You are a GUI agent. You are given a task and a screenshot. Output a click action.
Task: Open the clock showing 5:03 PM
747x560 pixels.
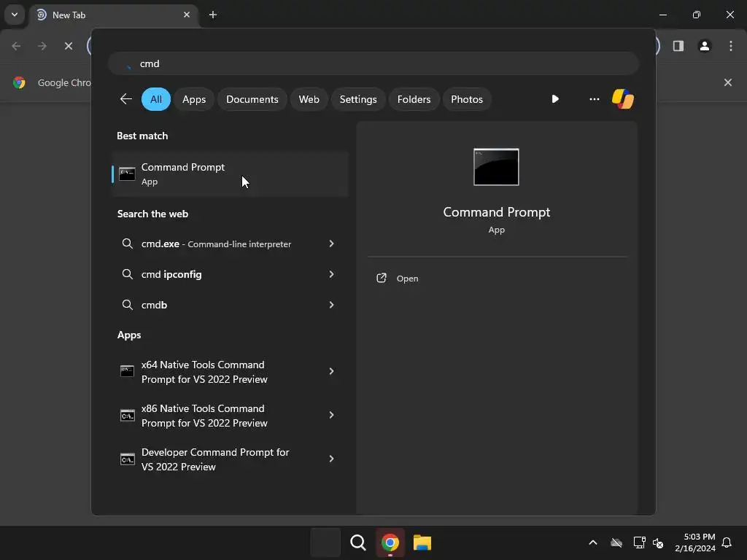pyautogui.click(x=695, y=542)
